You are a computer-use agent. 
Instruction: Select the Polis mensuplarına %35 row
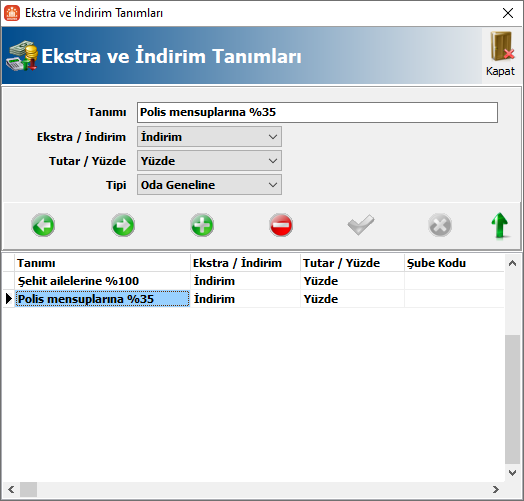click(253, 299)
